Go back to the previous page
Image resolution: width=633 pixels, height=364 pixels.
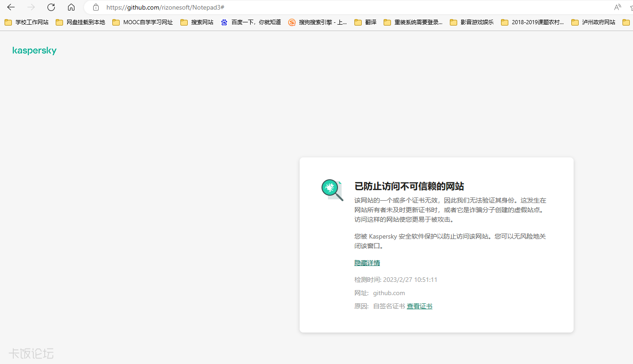pyautogui.click(x=11, y=7)
